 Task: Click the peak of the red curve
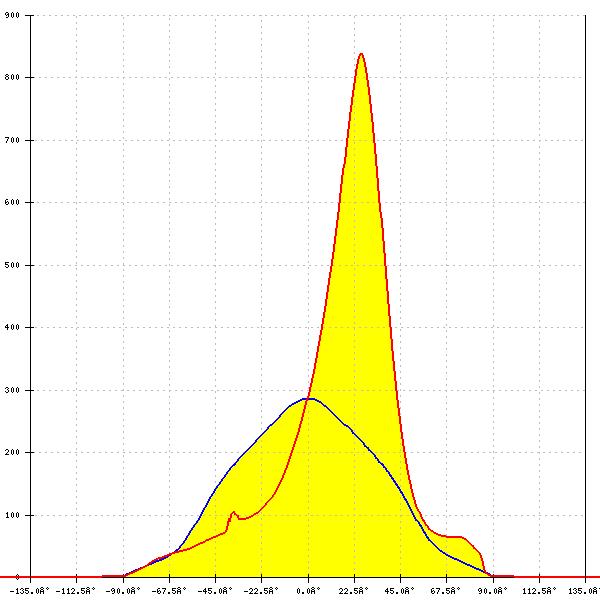(361, 54)
